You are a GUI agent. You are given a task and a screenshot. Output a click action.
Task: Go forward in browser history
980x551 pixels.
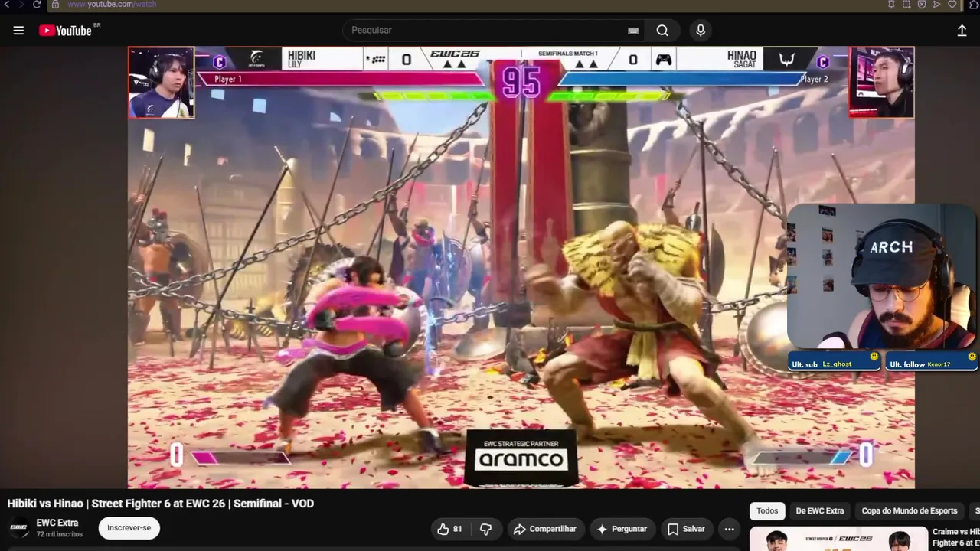point(21,5)
